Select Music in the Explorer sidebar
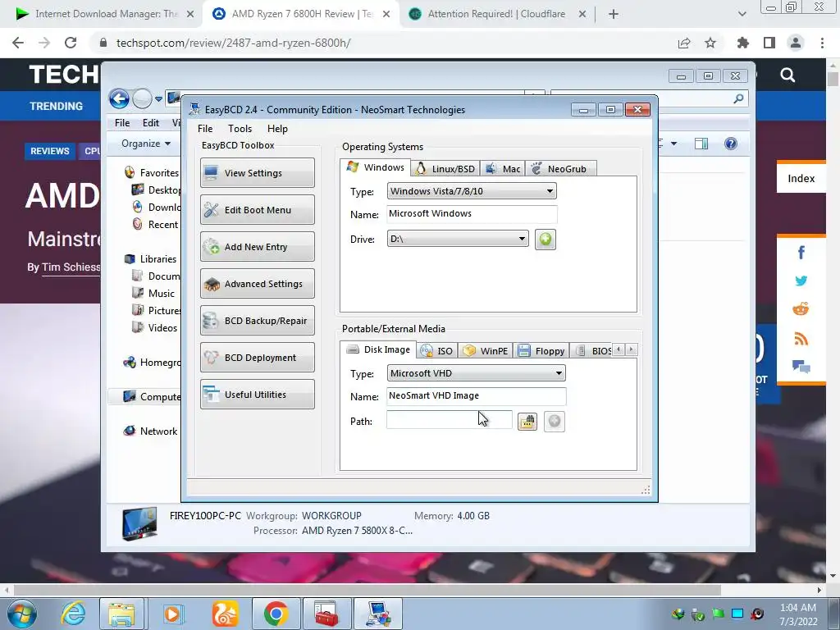Image resolution: width=840 pixels, height=630 pixels. pos(153,294)
